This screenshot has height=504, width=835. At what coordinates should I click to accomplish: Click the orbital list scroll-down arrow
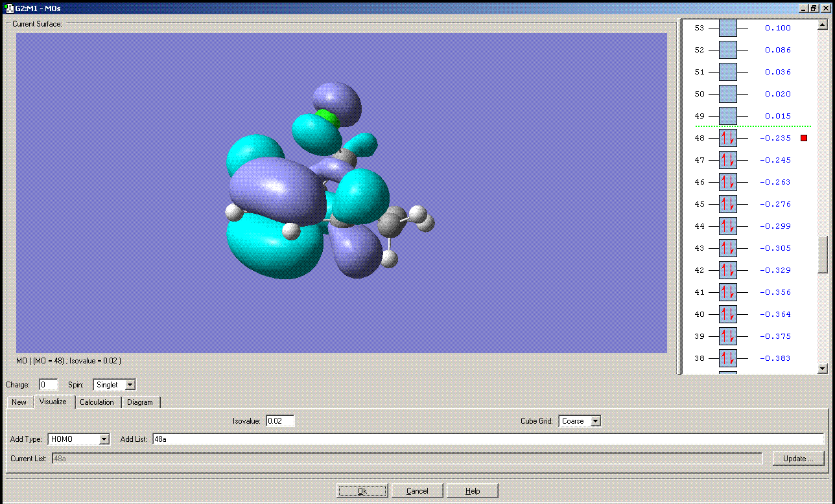pos(823,369)
